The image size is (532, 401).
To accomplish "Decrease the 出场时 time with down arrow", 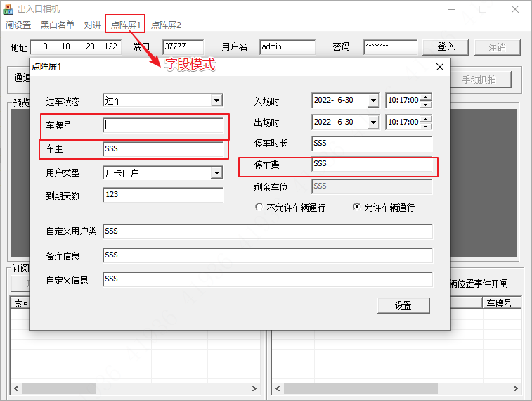I will (425, 125).
